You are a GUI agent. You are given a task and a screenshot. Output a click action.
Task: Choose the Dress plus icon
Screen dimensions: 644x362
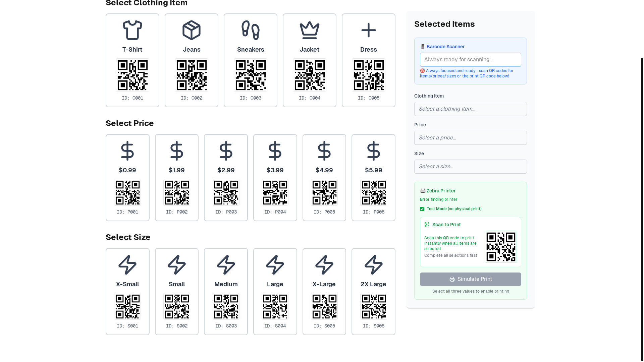[369, 30]
